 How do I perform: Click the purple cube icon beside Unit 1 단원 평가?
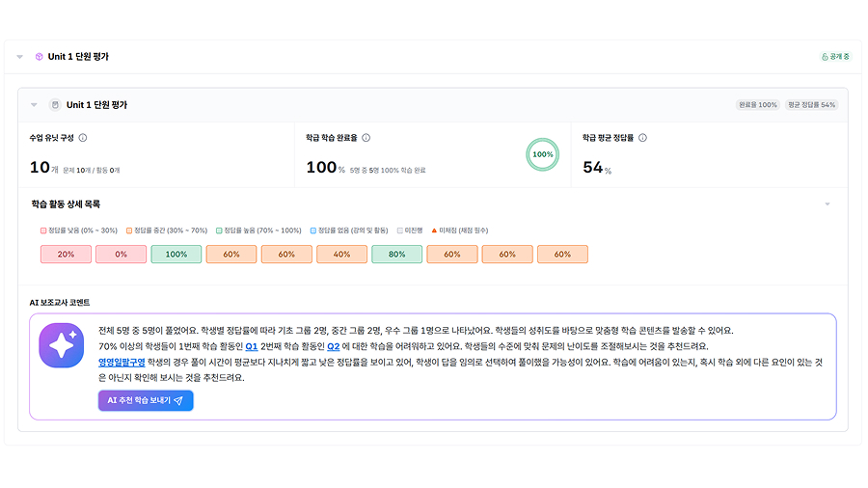click(x=39, y=57)
